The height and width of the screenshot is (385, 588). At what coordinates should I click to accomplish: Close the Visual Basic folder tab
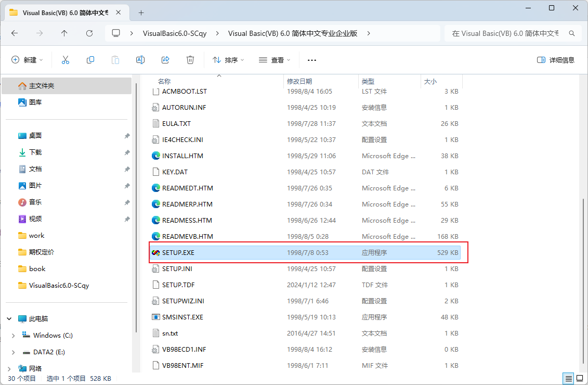118,12
